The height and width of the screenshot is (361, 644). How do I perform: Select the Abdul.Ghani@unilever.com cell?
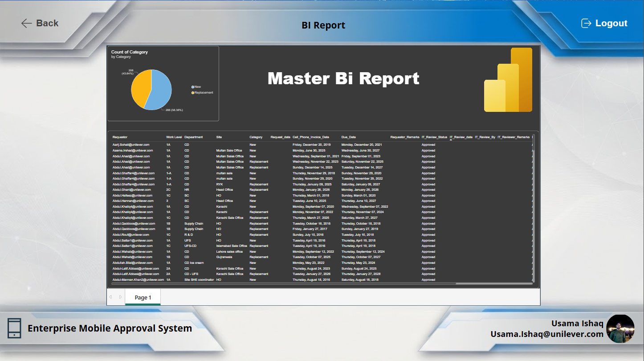[132, 190]
